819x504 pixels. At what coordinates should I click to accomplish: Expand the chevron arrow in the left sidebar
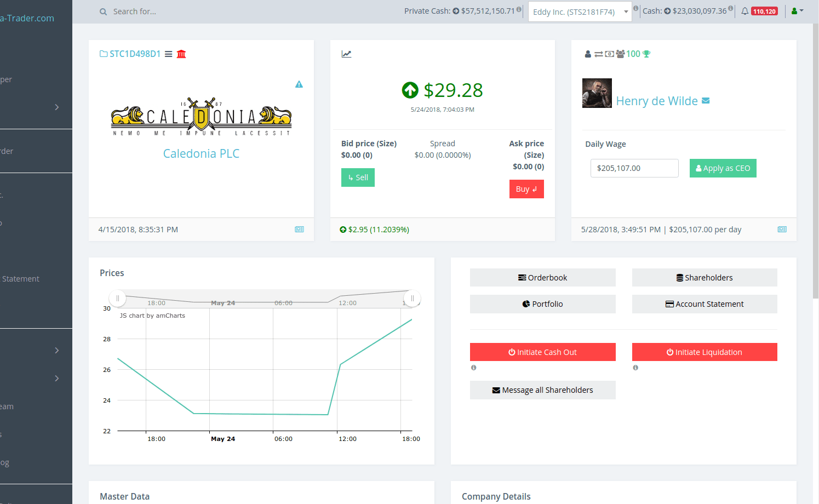click(56, 107)
